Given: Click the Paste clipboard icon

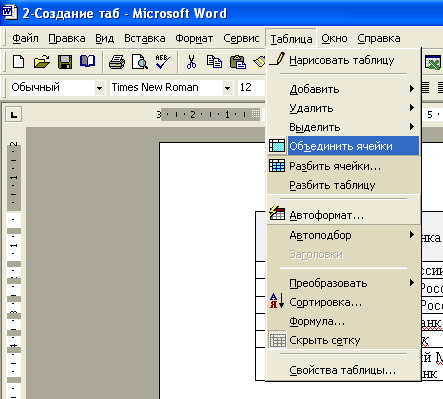Looking at the screenshot, I should [x=238, y=62].
